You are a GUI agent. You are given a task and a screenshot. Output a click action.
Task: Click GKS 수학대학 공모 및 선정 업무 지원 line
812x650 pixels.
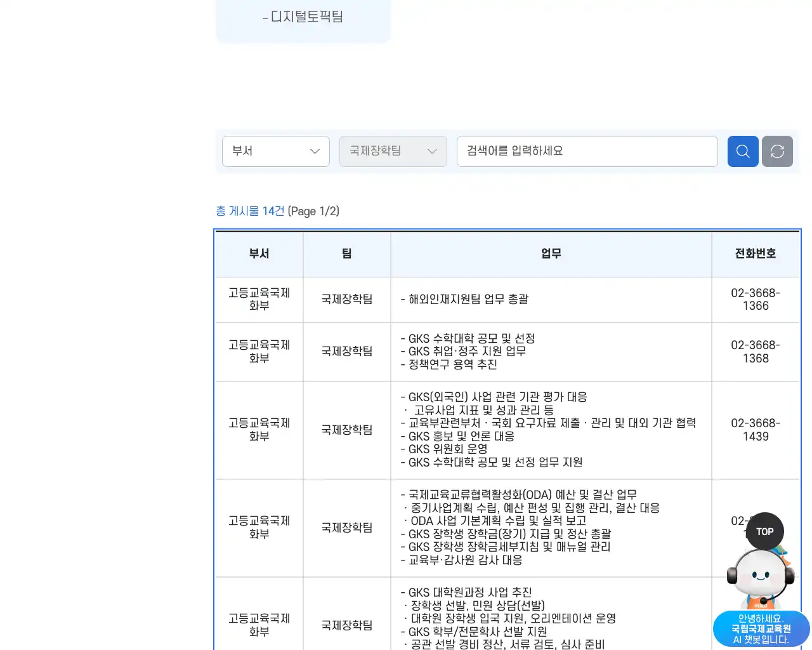[x=492, y=462]
